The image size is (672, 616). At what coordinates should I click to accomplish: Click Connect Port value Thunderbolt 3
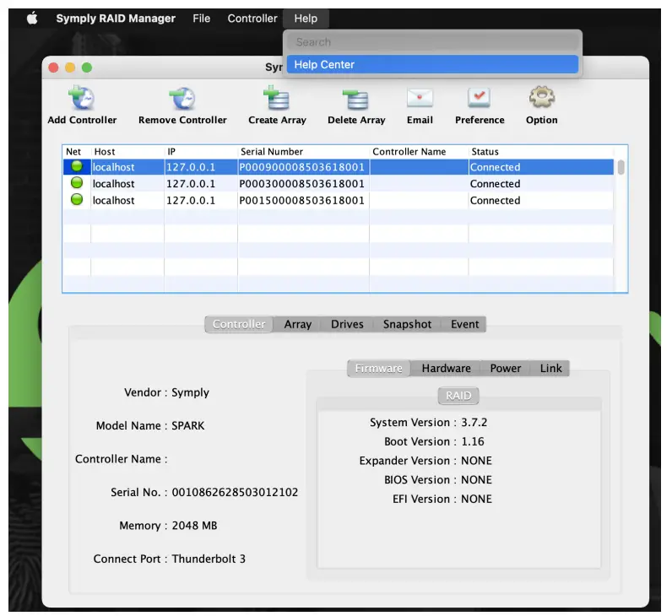pos(209,559)
